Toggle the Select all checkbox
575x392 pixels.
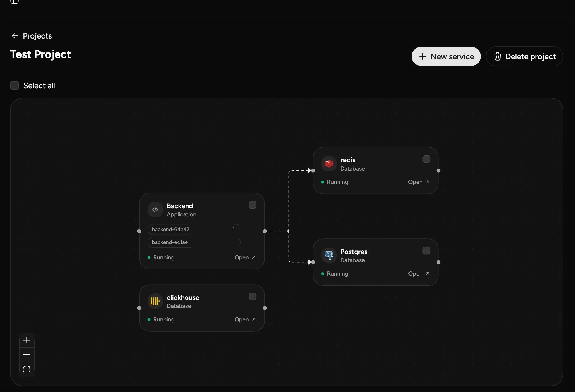click(x=15, y=85)
